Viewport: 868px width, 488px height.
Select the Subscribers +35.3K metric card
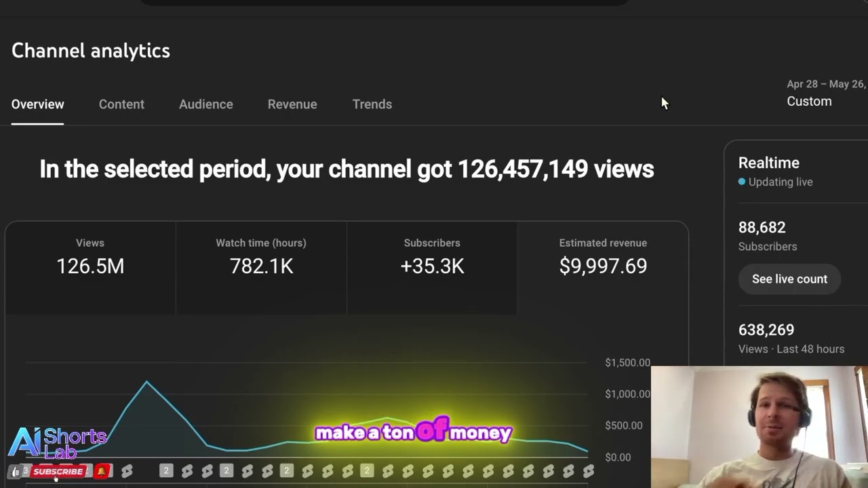click(x=432, y=268)
